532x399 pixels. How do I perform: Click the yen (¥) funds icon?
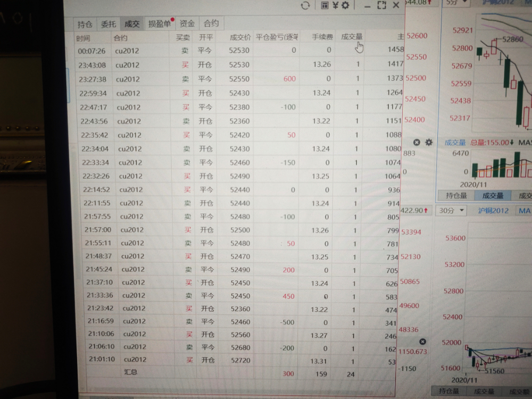(335, 5)
